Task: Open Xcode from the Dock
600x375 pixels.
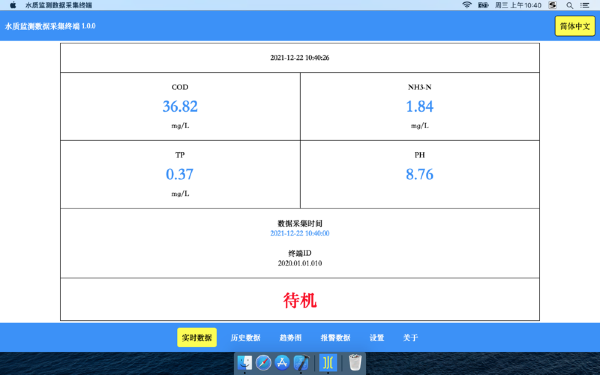Action: (301, 362)
